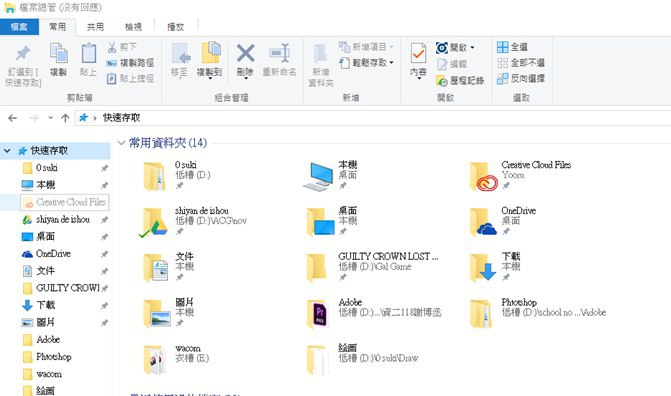Open the recent locations dropdown arrow
Viewport: 671px width, 396px height.
(x=50, y=118)
